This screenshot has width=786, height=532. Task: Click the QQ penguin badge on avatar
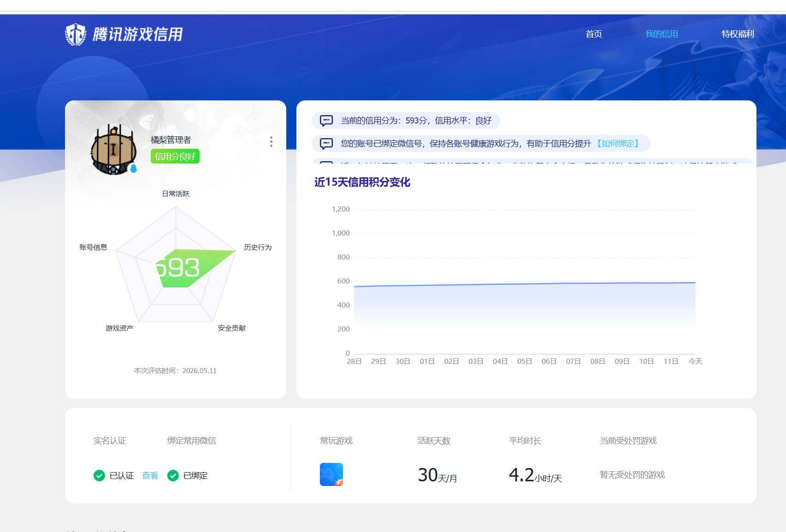click(134, 169)
